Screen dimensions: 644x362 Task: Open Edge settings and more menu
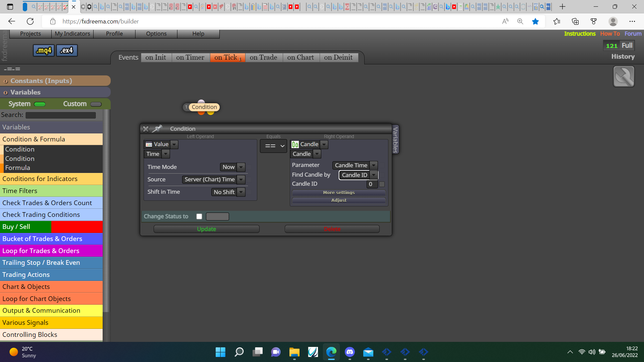point(632,21)
